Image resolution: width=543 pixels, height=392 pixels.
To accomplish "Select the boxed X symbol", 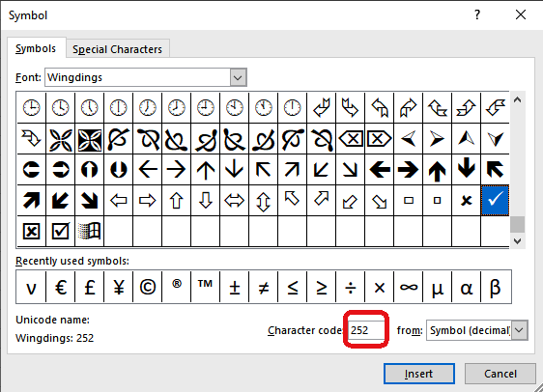I will tap(31, 231).
